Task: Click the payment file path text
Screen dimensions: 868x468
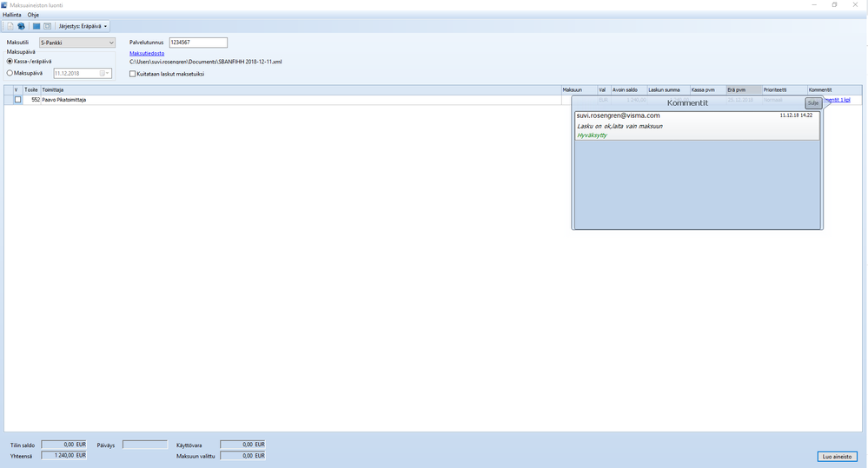Action: 205,62
